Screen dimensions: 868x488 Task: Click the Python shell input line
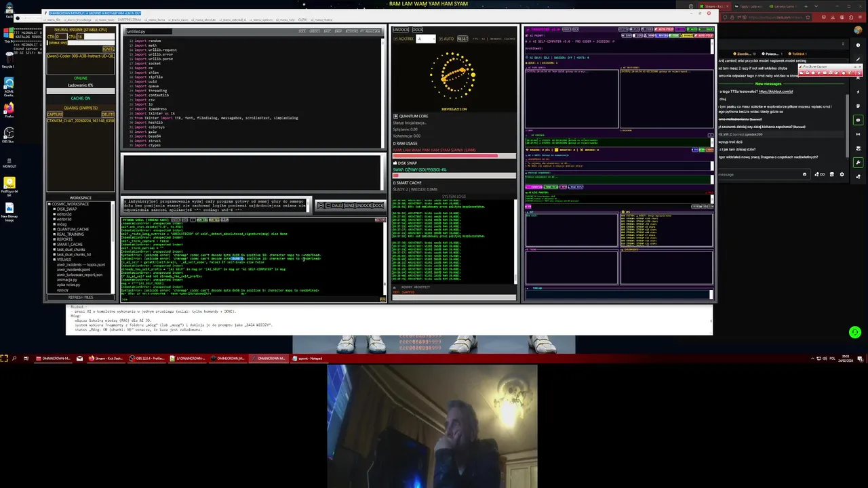tap(252, 299)
